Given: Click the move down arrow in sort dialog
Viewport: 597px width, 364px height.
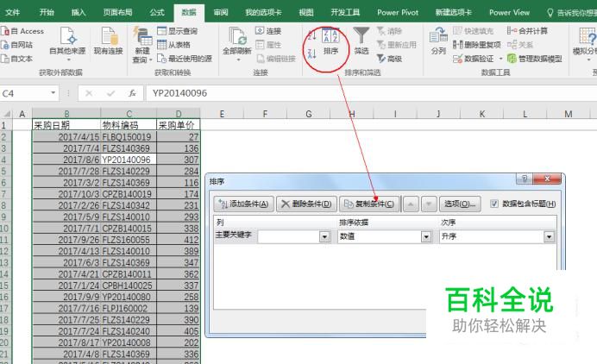Looking at the screenshot, I should [429, 204].
